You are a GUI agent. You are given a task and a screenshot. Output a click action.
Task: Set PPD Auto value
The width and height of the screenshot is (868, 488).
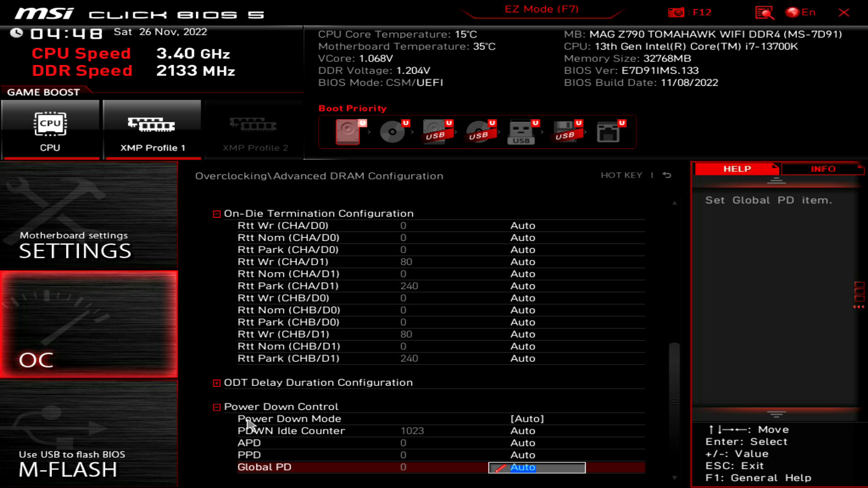pyautogui.click(x=523, y=455)
